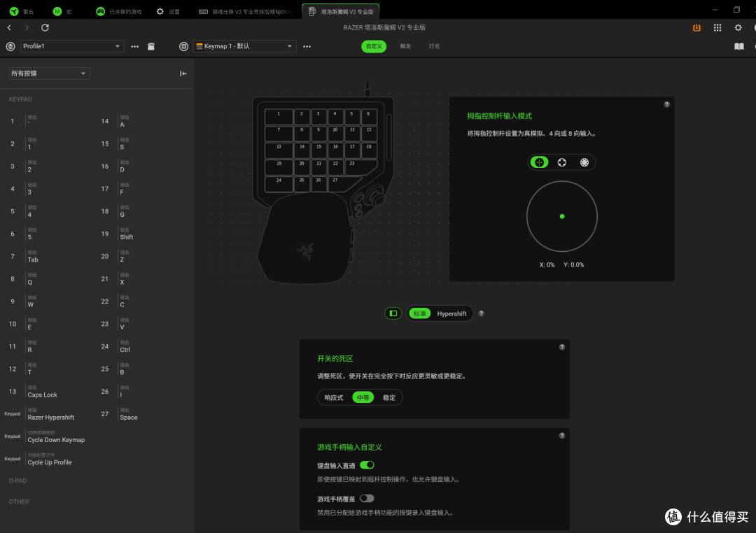
Task: Click key 16 on keypad diagram
Action: click(x=335, y=150)
